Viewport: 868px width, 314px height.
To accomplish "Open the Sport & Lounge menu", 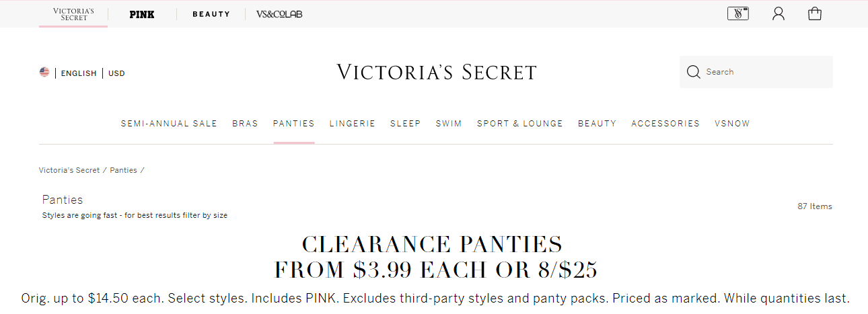I will 520,124.
